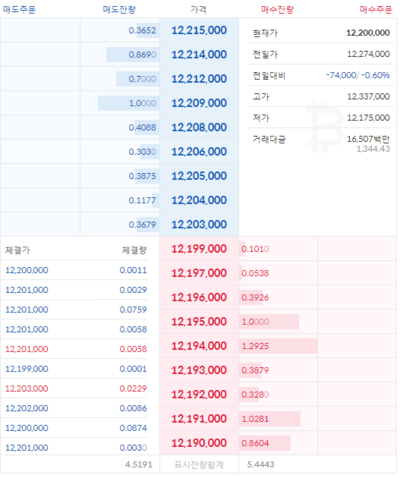The height and width of the screenshot is (478, 400).
Task: Select ask price 12,212,000
Action: point(199,79)
